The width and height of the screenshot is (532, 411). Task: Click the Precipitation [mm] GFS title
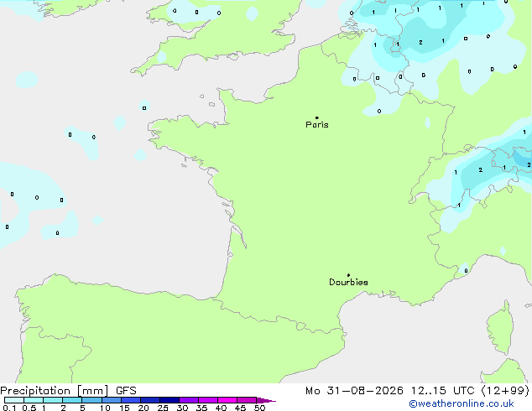68,391
